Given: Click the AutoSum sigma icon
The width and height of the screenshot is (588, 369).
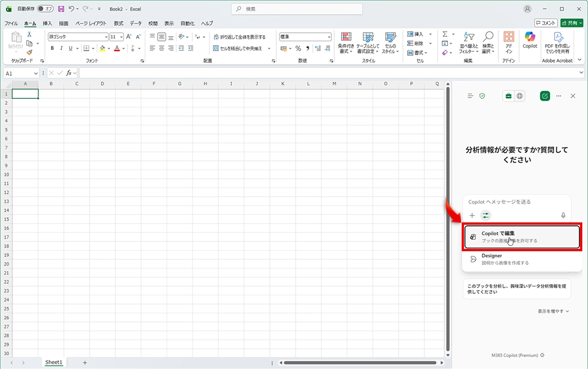Looking at the screenshot, I should click(x=445, y=34).
